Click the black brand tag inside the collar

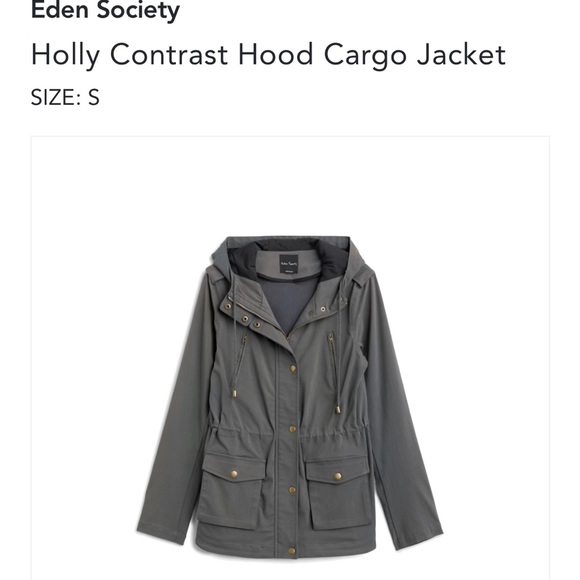click(x=289, y=264)
